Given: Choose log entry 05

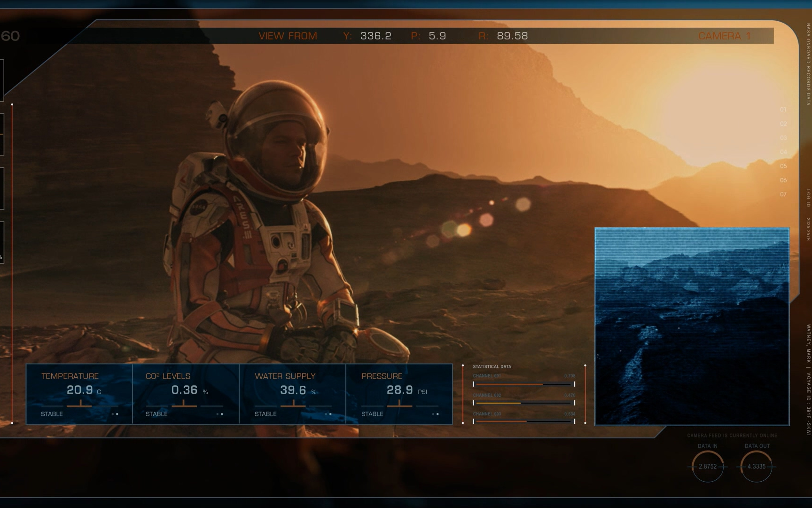Looking at the screenshot, I should [x=783, y=166].
